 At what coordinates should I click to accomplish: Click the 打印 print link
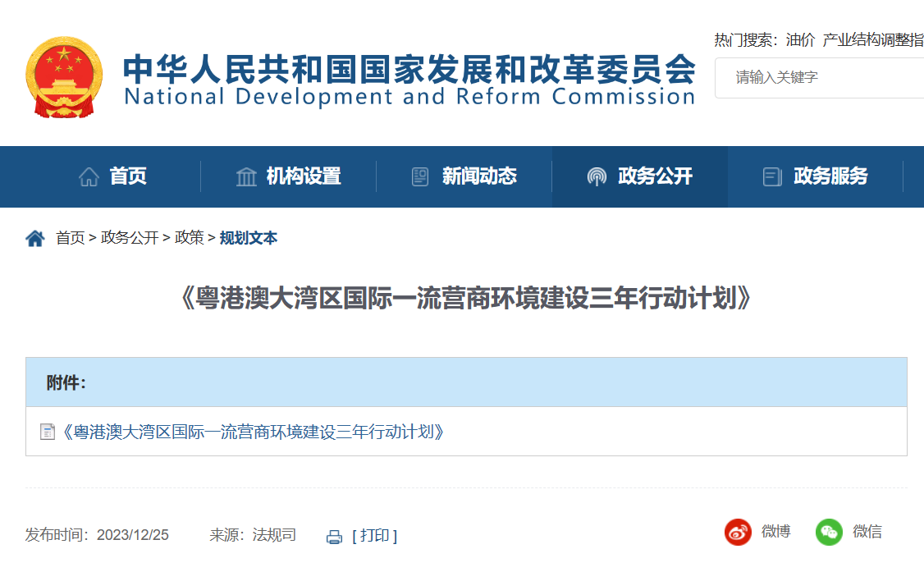(374, 536)
